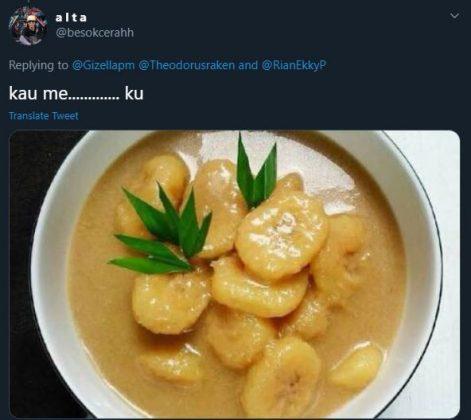Select the @RianEkkyP mention link
Viewport: 471px width, 420px height.
point(294,65)
